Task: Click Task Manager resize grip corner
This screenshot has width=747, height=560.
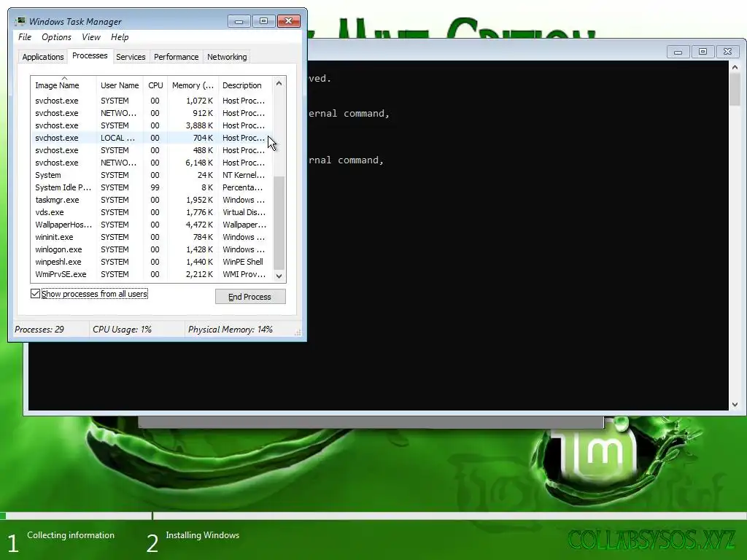Action: (x=298, y=332)
